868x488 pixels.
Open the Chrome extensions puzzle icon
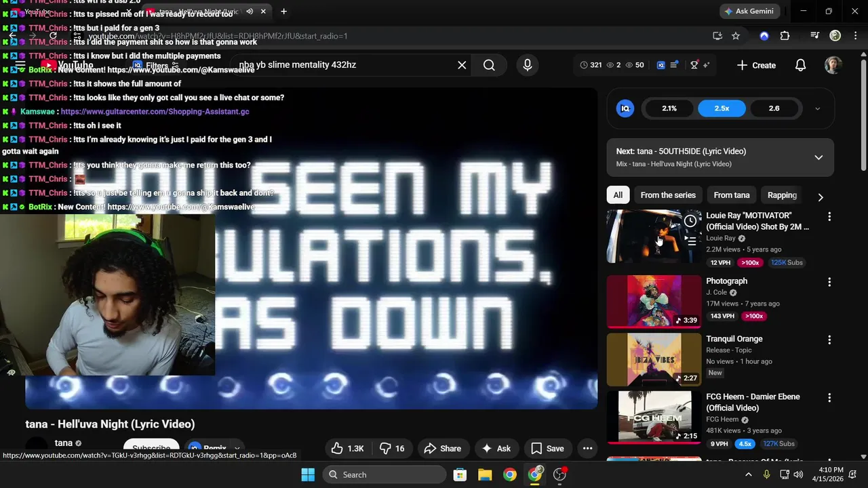(785, 36)
